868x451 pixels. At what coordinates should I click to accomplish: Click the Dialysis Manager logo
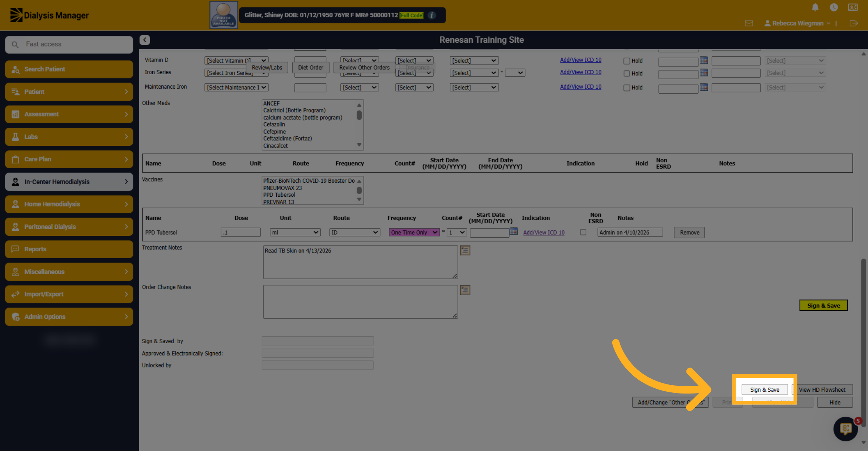(50, 15)
